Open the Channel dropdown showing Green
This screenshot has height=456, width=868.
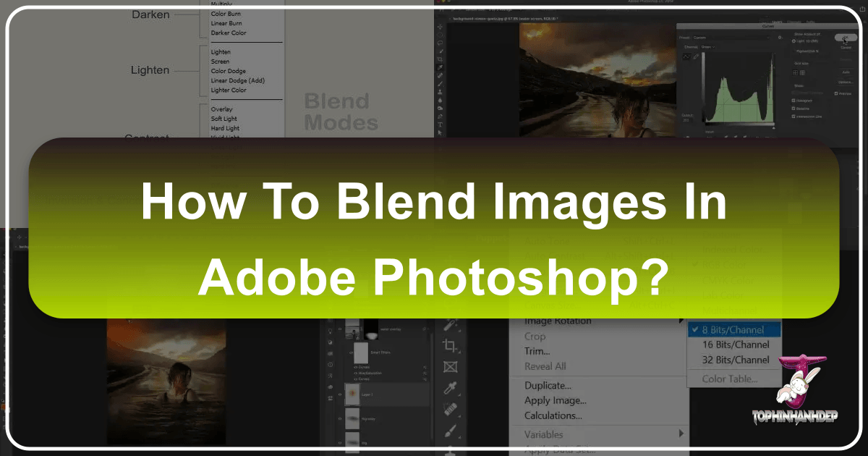pyautogui.click(x=708, y=47)
